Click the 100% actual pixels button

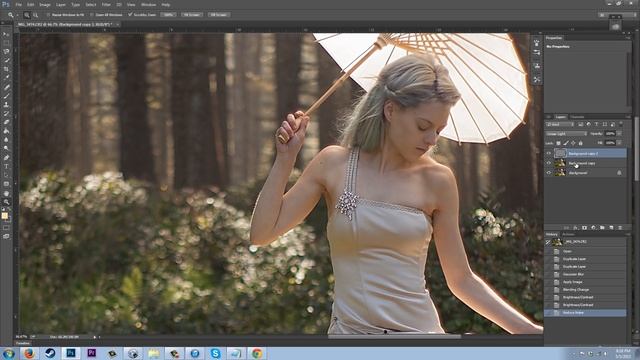[168, 15]
